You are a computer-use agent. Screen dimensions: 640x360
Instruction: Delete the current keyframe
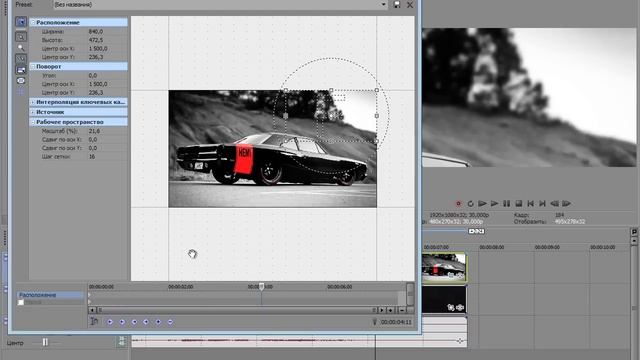tap(170, 322)
